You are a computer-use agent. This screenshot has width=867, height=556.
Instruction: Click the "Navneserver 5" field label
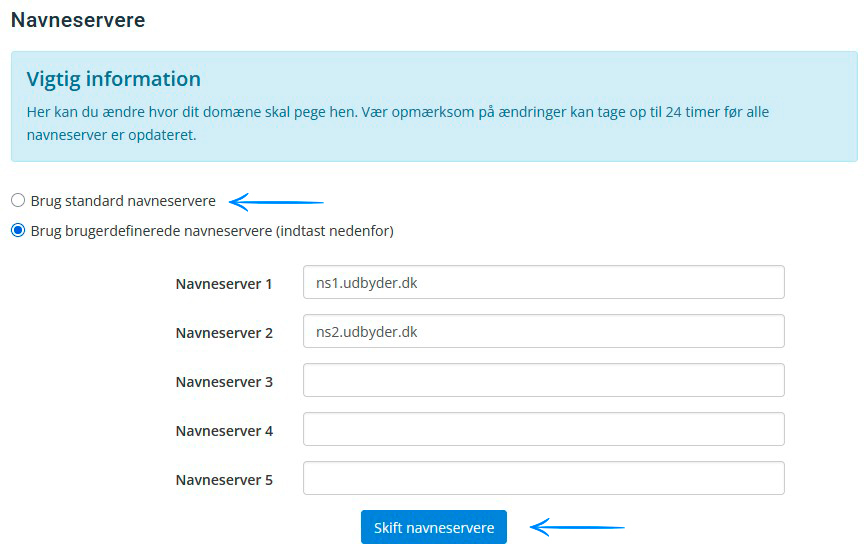224,480
